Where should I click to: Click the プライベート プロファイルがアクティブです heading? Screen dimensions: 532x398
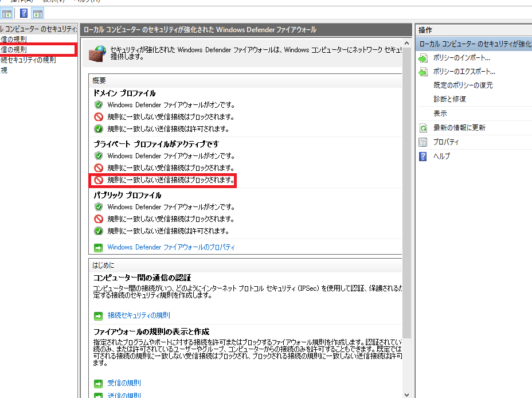tap(157, 144)
